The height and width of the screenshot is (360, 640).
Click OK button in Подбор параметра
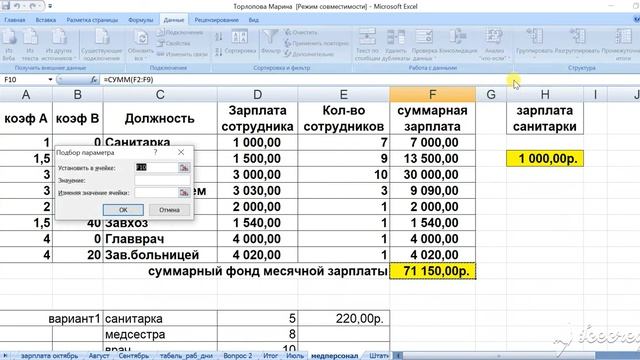tap(123, 210)
